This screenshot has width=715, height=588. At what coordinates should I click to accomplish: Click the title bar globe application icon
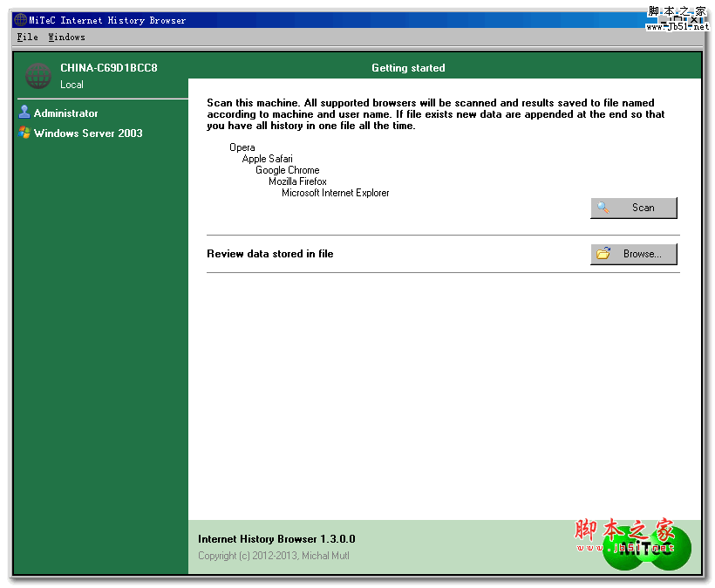coord(21,20)
